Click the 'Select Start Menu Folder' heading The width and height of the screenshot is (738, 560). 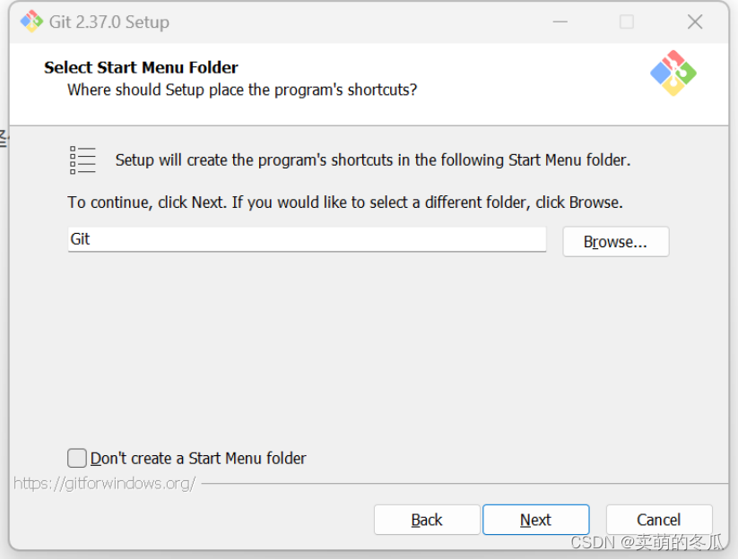[141, 68]
